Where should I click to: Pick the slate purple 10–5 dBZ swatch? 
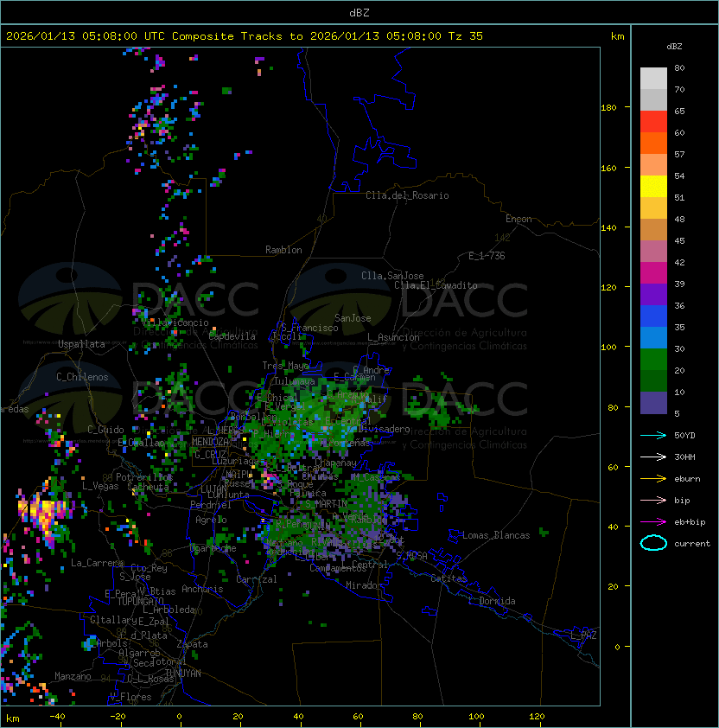coord(653,403)
